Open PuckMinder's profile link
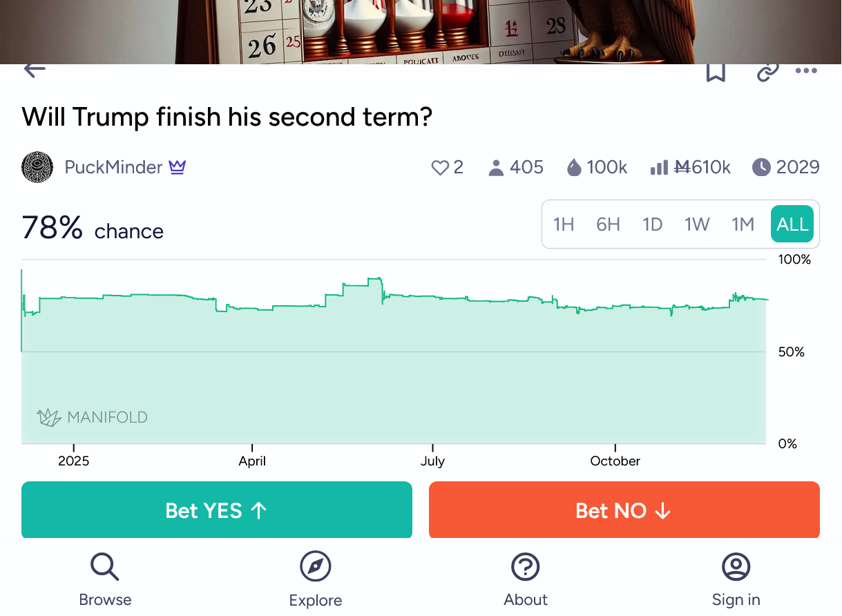The height and width of the screenshot is (616, 842). point(113,167)
